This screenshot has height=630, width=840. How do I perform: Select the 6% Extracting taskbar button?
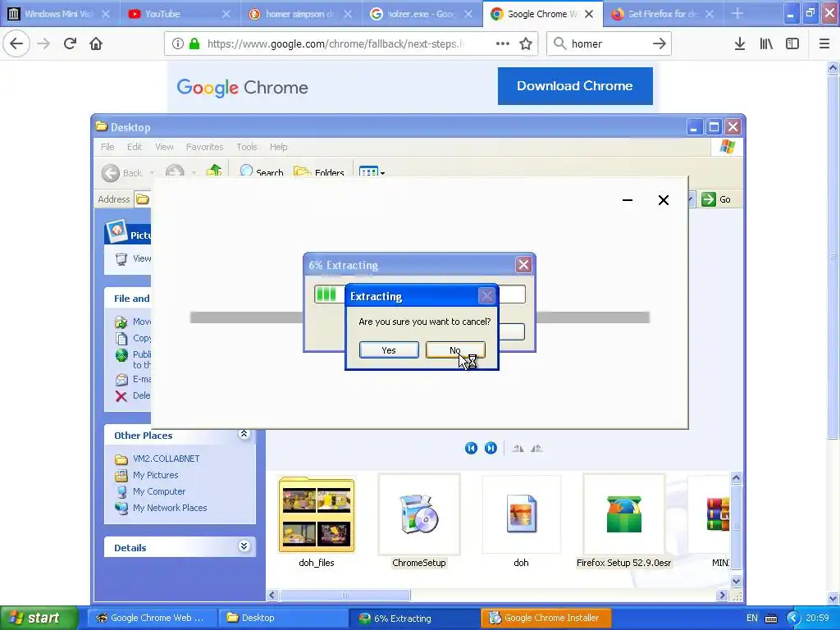pyautogui.click(x=415, y=618)
